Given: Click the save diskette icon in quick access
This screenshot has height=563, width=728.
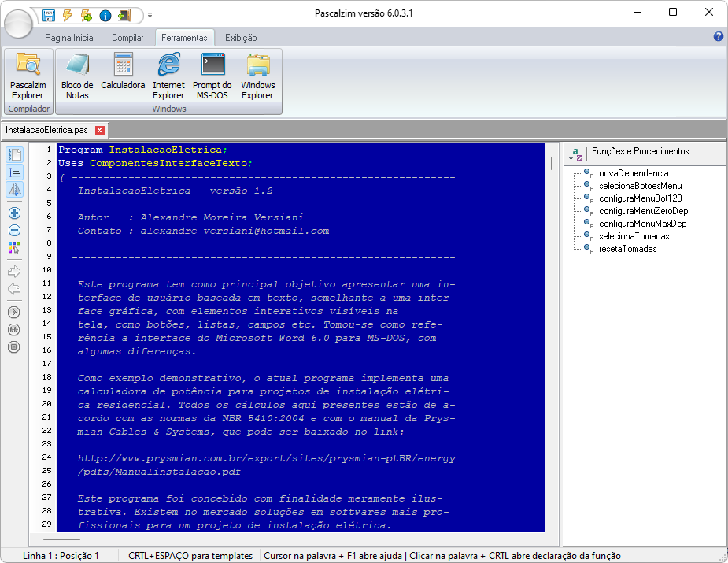Looking at the screenshot, I should [49, 15].
